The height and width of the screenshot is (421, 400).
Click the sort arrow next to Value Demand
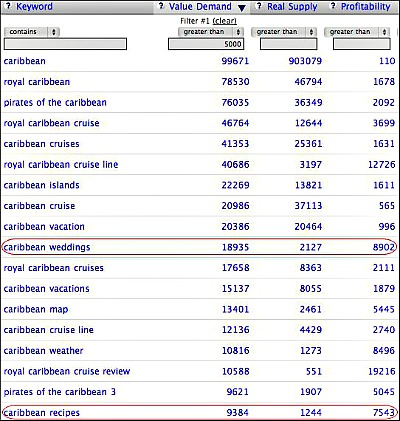pos(242,8)
